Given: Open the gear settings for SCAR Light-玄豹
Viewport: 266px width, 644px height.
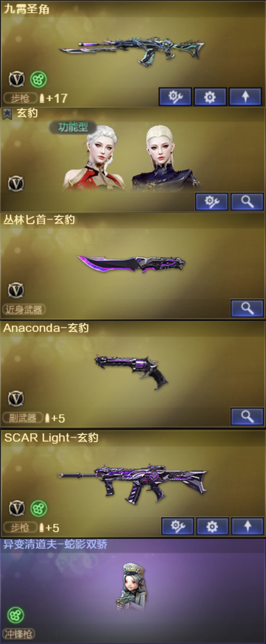Looking at the screenshot, I should 212,526.
